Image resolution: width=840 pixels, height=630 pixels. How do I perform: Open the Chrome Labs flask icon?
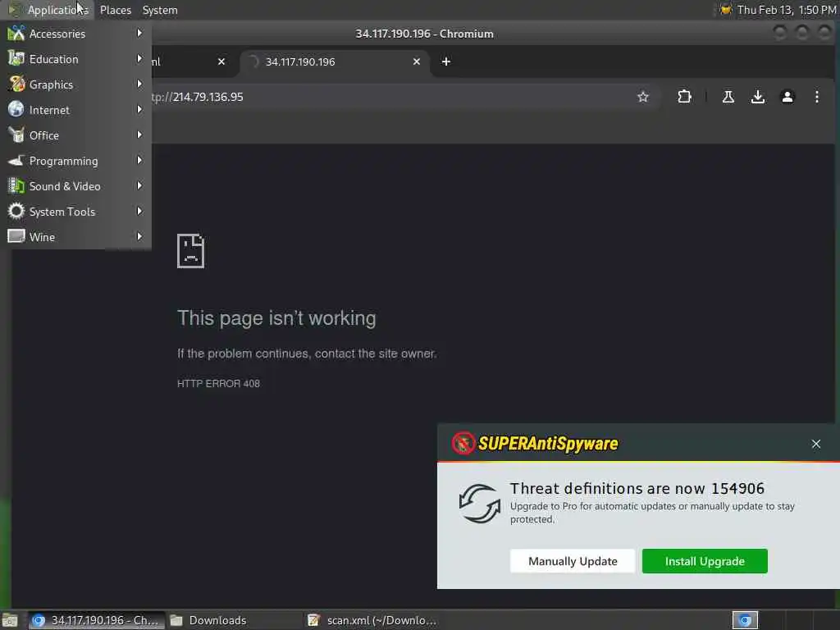(728, 97)
